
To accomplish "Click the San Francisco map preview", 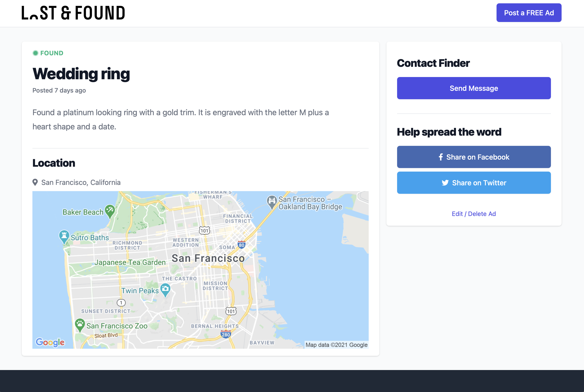I will pos(200,270).
